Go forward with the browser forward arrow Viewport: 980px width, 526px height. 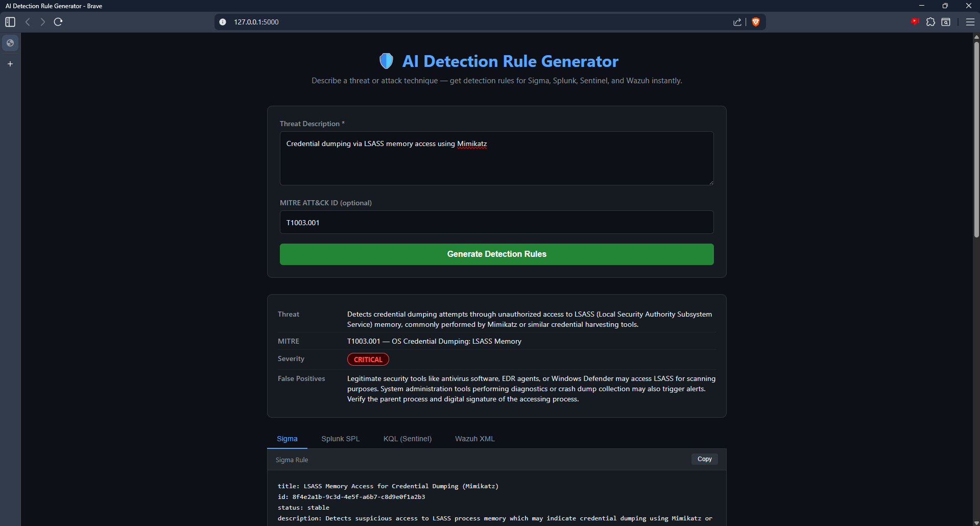(x=43, y=22)
